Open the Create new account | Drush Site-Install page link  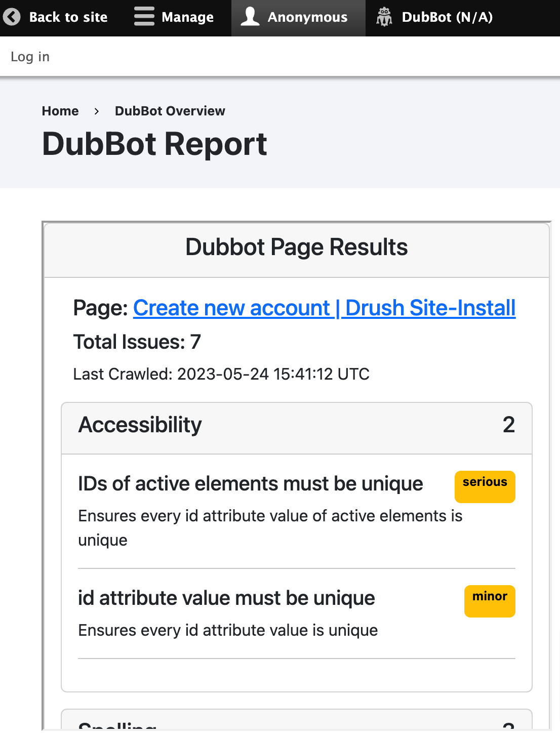click(324, 308)
